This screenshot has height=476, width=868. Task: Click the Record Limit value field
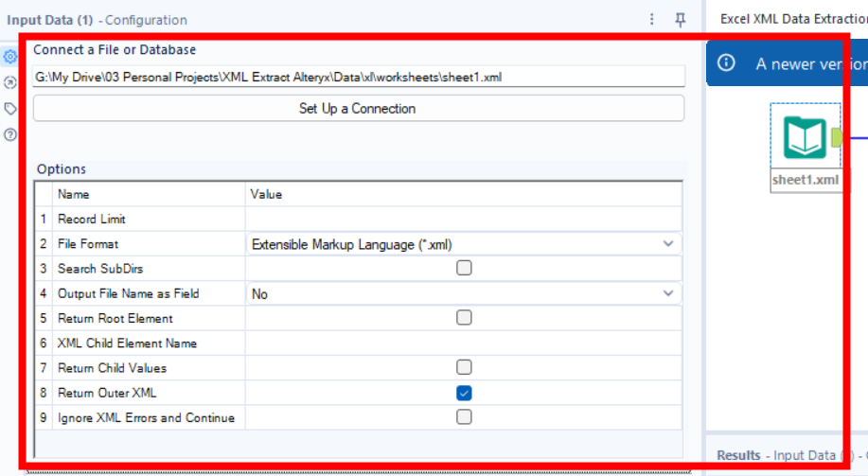pos(463,220)
